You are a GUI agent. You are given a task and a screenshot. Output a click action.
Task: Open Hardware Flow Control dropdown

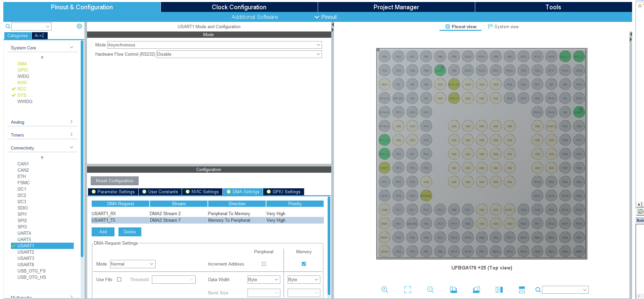[x=239, y=54]
